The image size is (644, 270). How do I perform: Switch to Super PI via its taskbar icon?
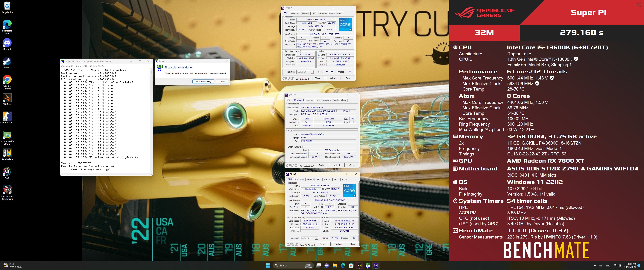(368, 265)
